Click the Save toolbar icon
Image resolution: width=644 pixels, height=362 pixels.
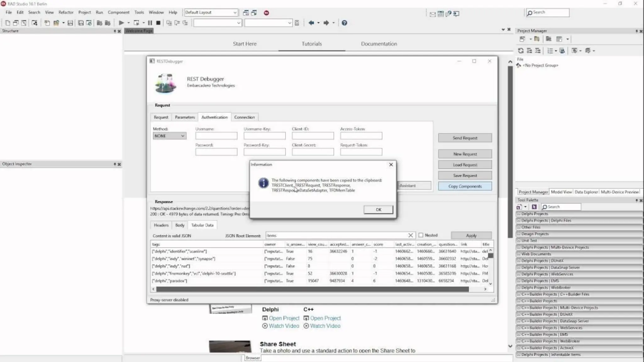click(x=70, y=23)
